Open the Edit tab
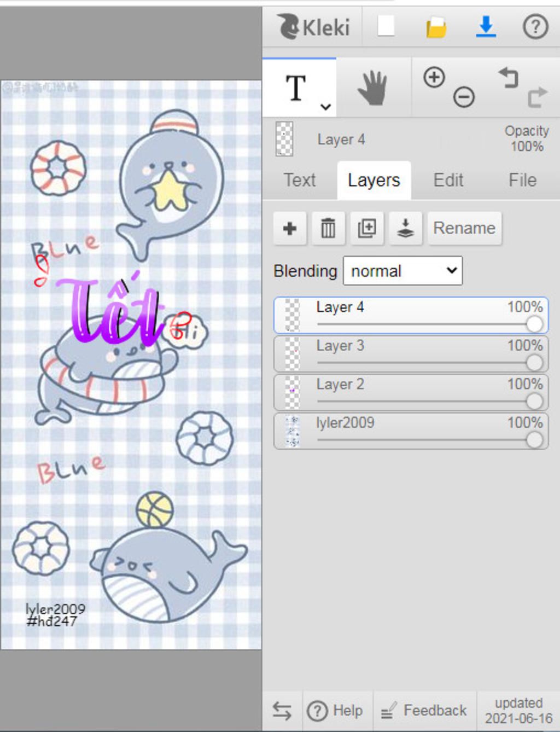560x732 pixels. (448, 180)
